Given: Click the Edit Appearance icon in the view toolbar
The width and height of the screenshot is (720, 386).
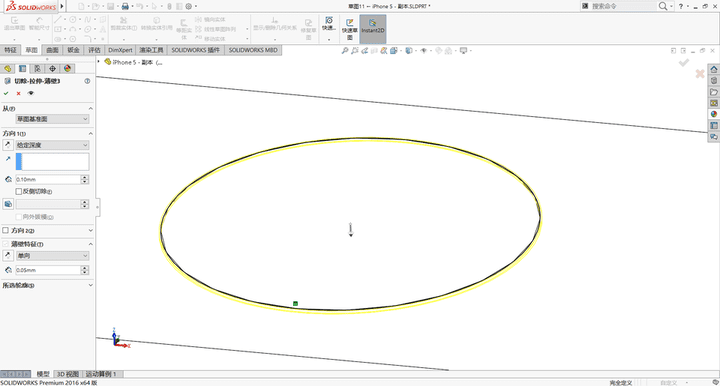Looking at the screenshot, I should click(x=439, y=51).
